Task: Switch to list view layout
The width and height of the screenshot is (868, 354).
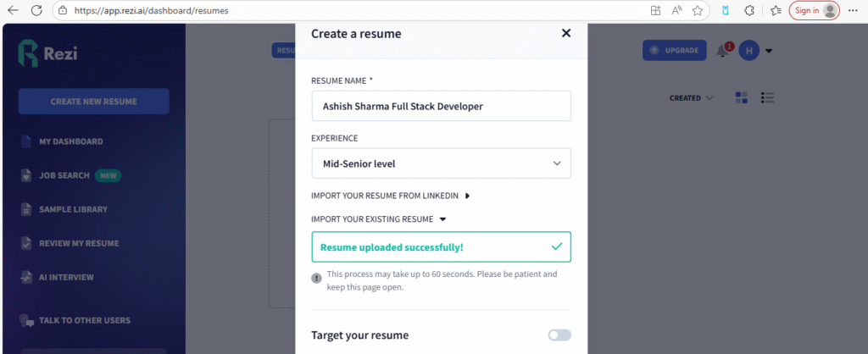Action: (x=768, y=97)
